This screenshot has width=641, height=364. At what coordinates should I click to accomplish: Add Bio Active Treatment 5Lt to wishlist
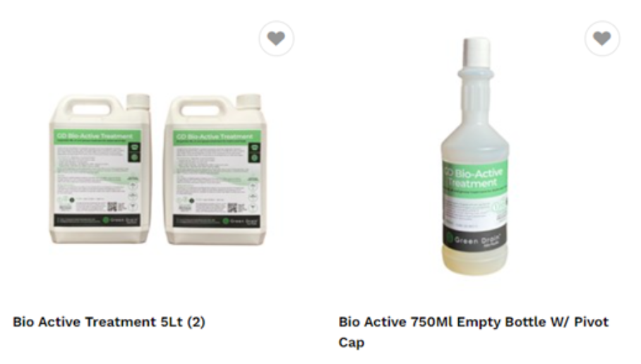pos(276,38)
